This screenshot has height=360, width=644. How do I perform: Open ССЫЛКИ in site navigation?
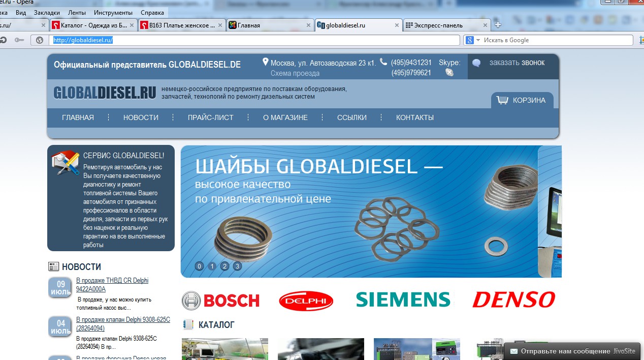coord(352,117)
